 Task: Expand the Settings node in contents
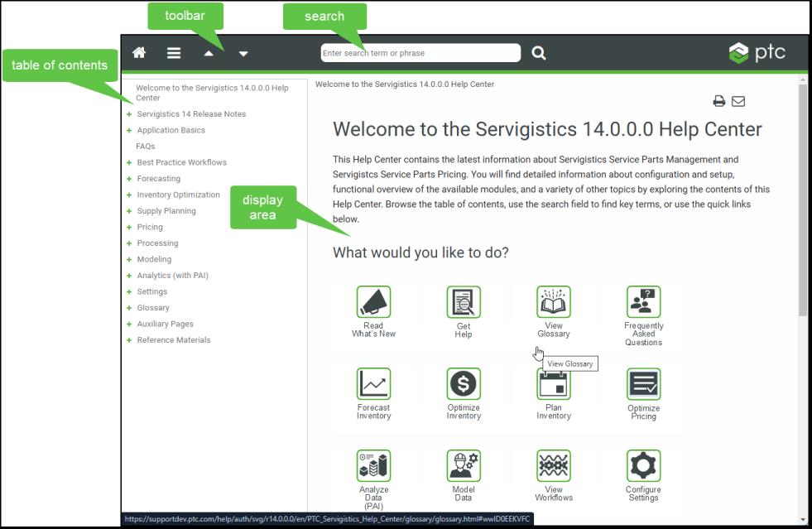tap(129, 291)
